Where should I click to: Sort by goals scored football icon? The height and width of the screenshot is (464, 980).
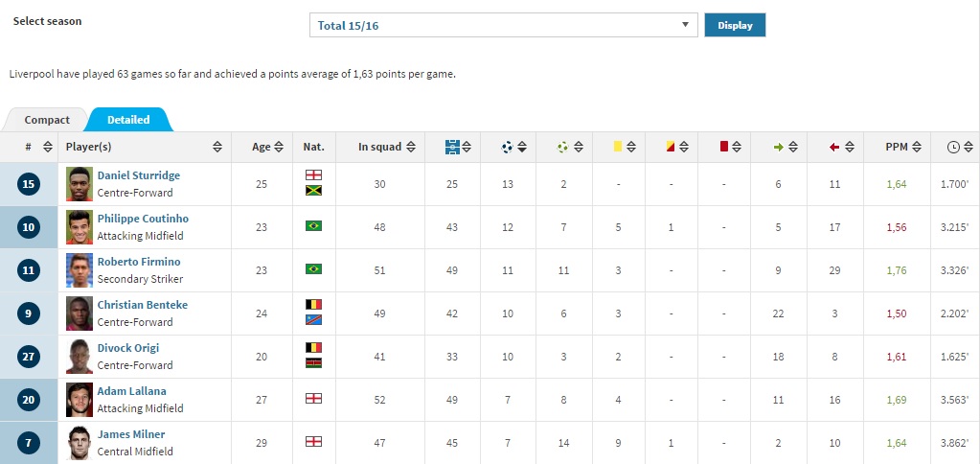(508, 148)
